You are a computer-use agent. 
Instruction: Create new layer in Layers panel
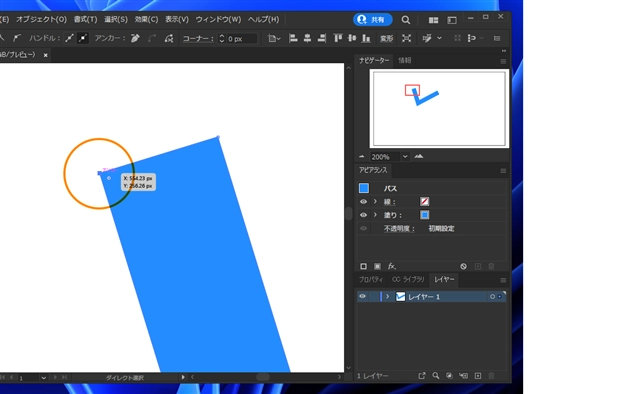tap(478, 376)
